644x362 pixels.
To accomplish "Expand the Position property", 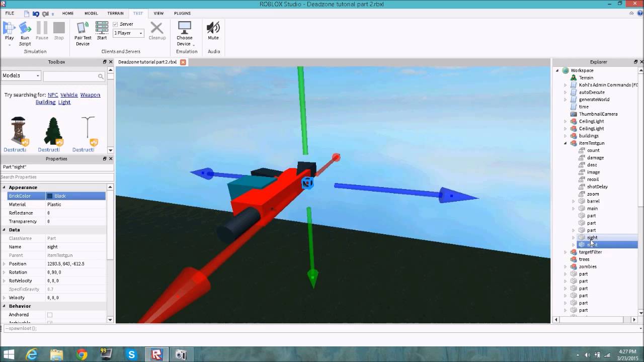I will [4, 264].
